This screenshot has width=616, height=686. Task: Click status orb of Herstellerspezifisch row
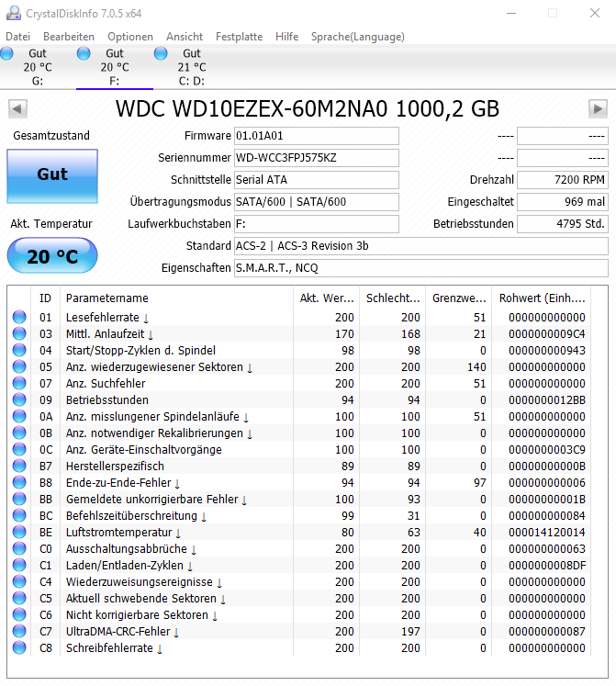[19, 466]
